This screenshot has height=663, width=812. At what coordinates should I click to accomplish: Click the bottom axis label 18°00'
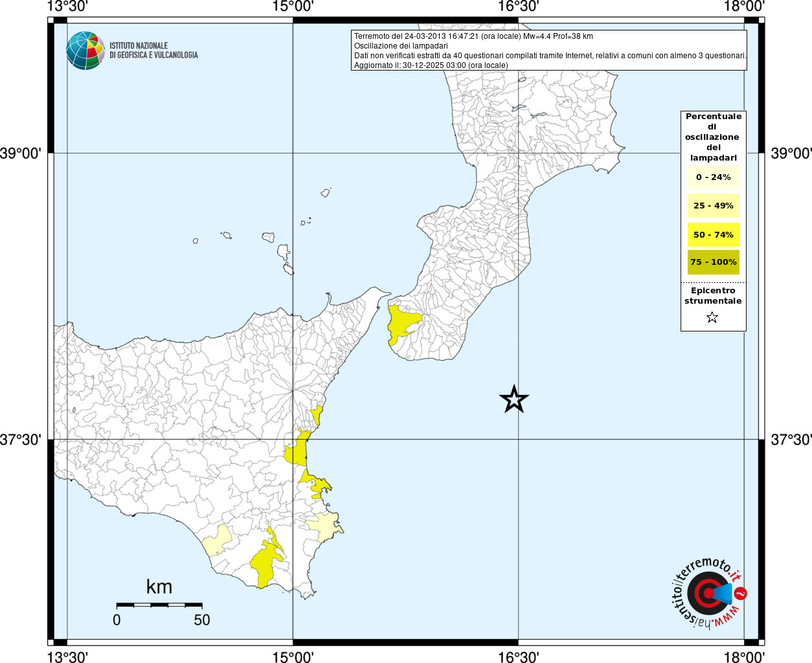point(744,657)
